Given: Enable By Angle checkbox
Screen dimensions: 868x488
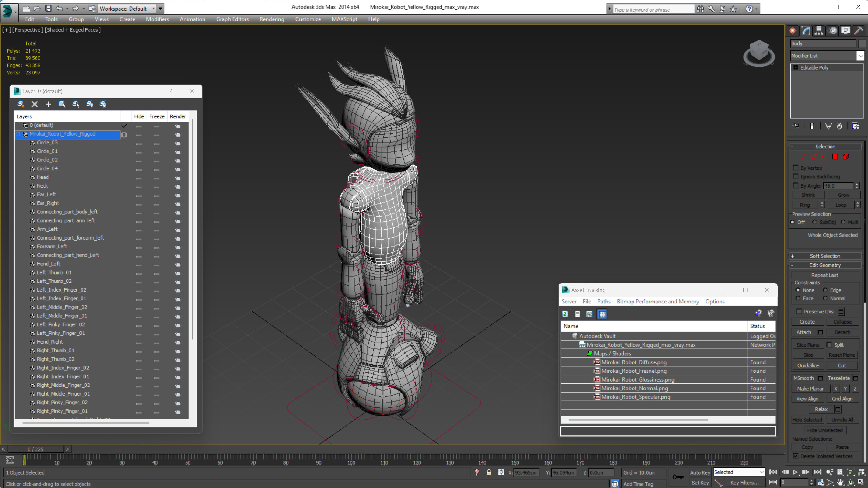Looking at the screenshot, I should click(796, 185).
